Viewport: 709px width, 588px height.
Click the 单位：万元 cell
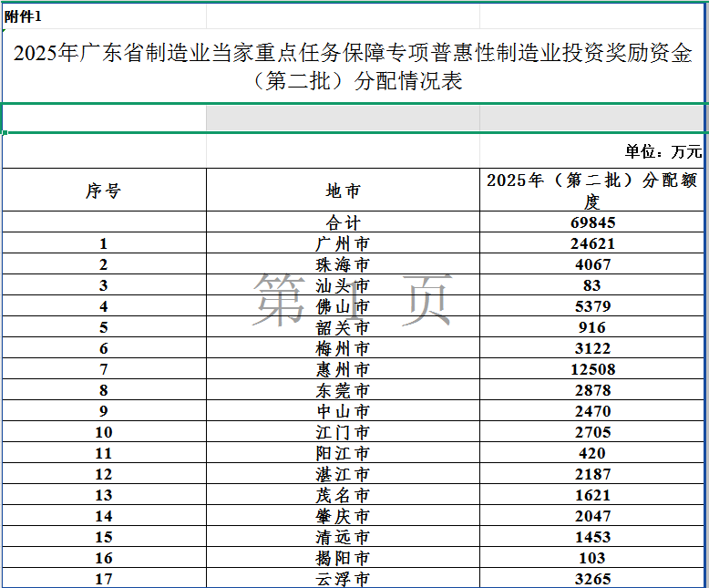663,151
